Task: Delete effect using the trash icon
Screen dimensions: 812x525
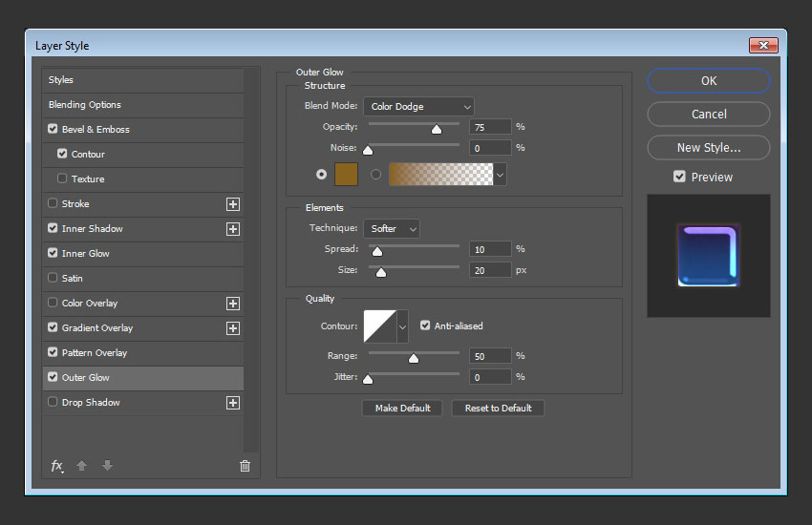Action: point(245,466)
